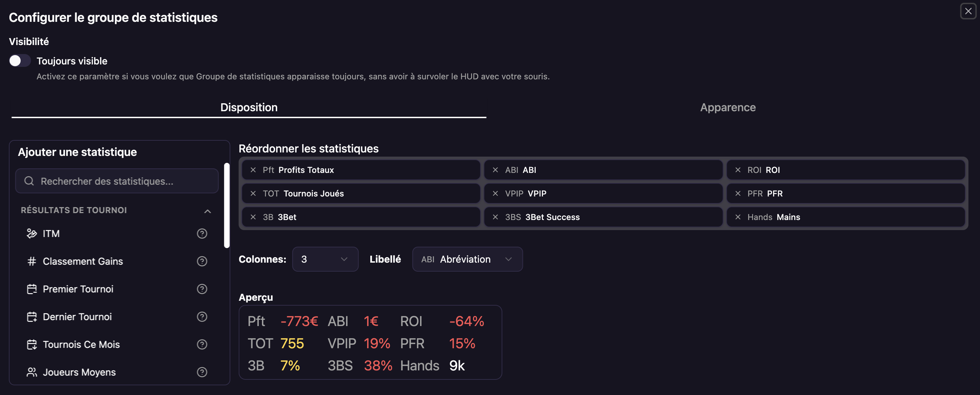
Task: Open the Colonnes dropdown showing 3
Action: (x=325, y=259)
